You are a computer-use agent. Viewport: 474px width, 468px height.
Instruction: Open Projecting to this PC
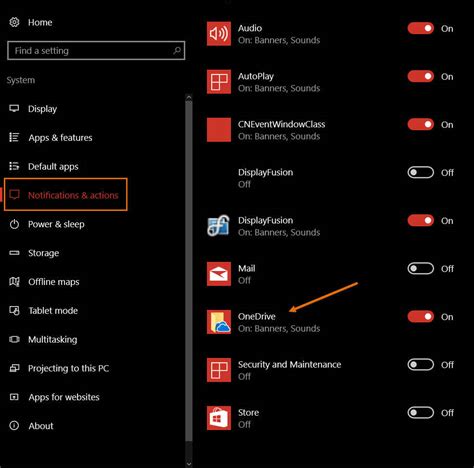click(68, 368)
